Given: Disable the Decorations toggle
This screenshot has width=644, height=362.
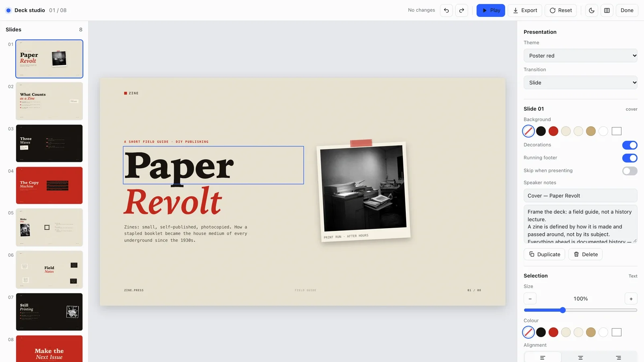Looking at the screenshot, I should tap(630, 145).
